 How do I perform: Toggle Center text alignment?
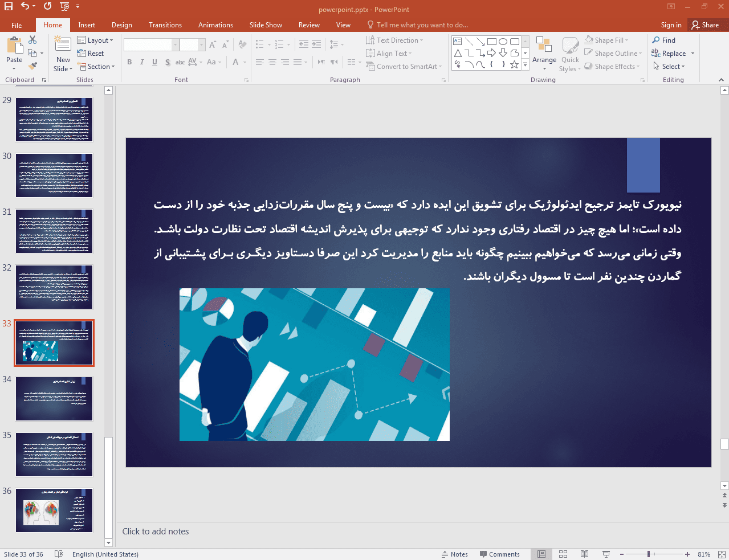(272, 62)
